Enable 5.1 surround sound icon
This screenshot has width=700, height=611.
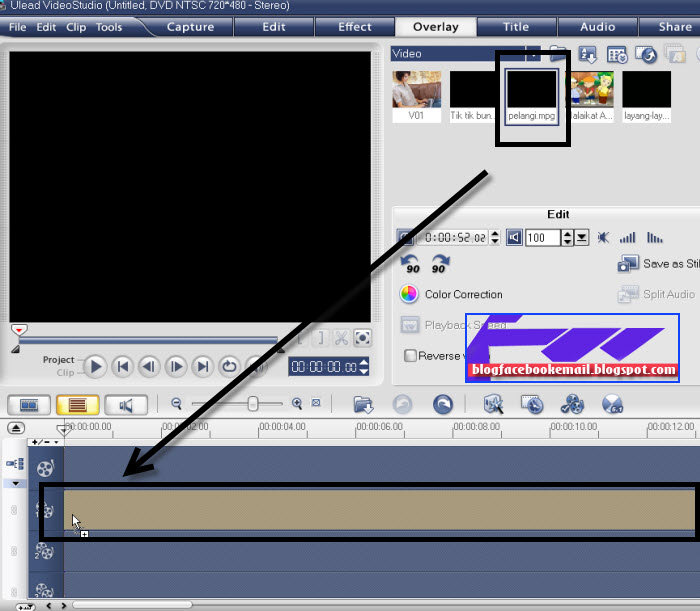tap(612, 405)
